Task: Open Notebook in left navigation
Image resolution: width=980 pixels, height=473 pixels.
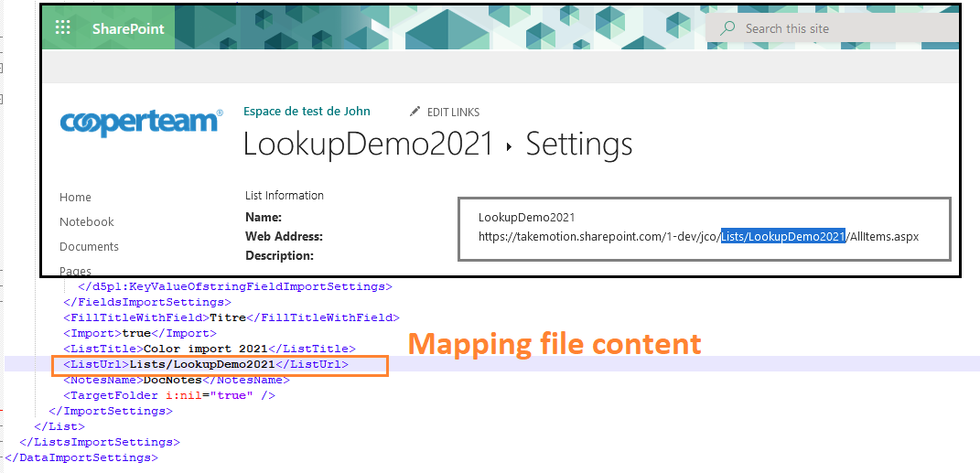Action: pyautogui.click(x=87, y=221)
